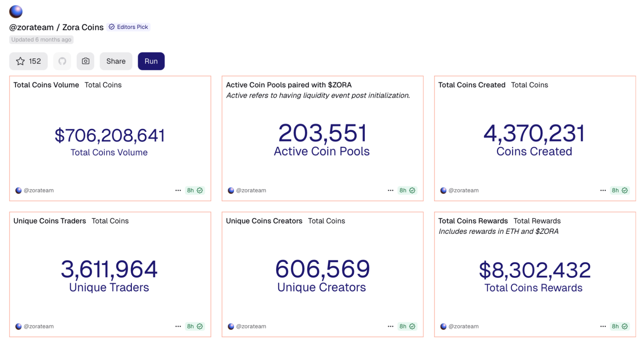The height and width of the screenshot is (340, 644).
Task: Click 8h refresh status on Active Coin Pools
Action: pos(407,190)
